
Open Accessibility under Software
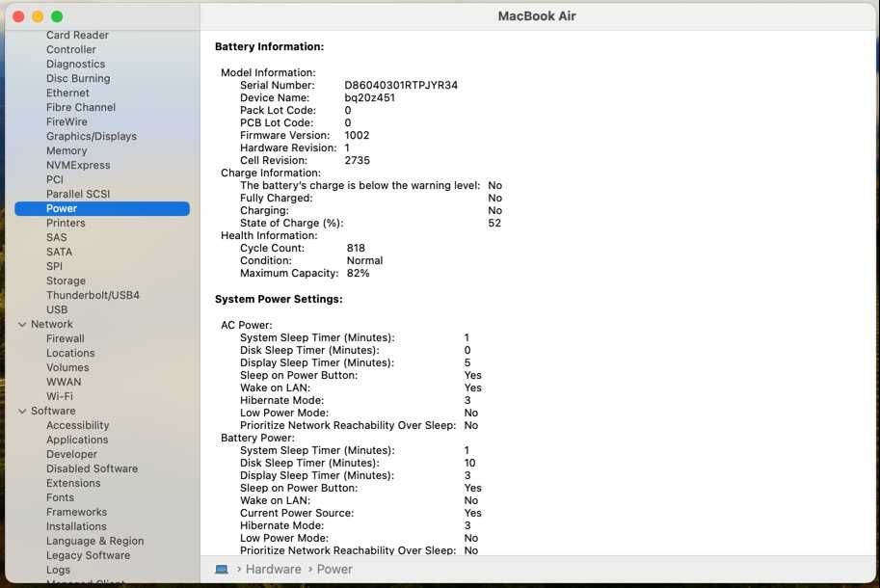[x=77, y=425]
